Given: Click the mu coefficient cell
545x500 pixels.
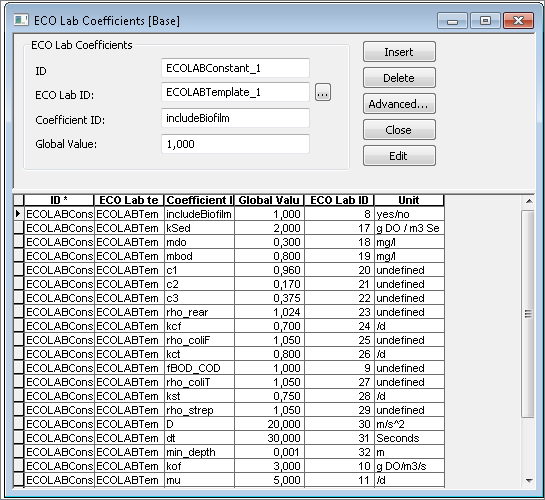Looking at the screenshot, I should click(199, 480).
